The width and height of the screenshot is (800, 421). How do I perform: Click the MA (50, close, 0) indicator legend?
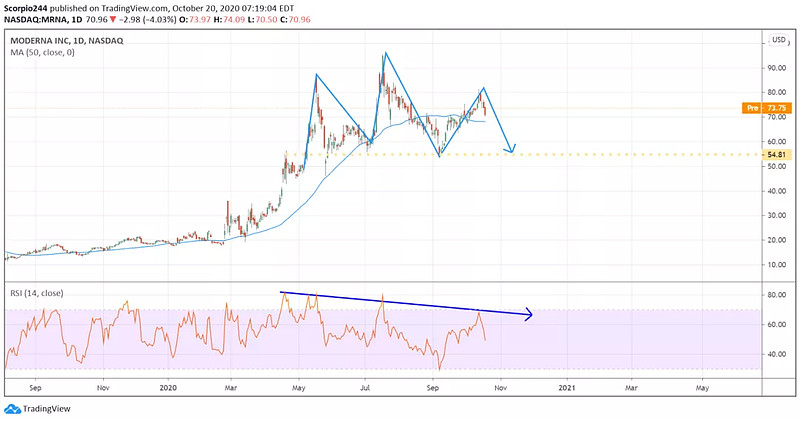tap(42, 52)
